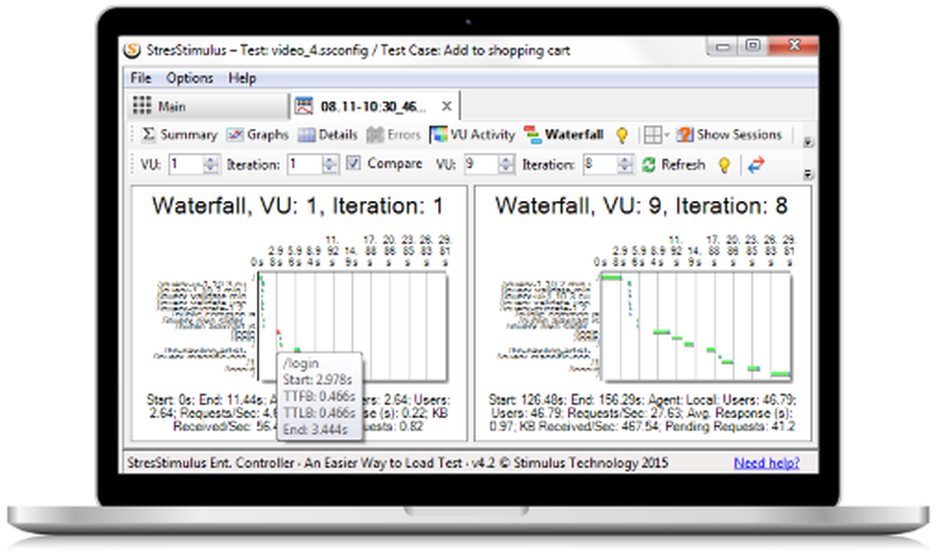This screenshot has height=560, width=940.
Task: Select the Waterfall view button
Action: (x=563, y=134)
